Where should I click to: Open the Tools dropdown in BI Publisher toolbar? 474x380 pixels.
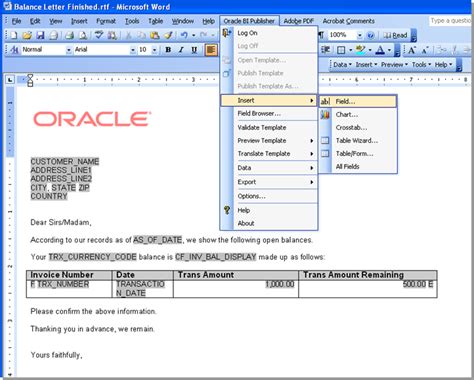(x=421, y=65)
